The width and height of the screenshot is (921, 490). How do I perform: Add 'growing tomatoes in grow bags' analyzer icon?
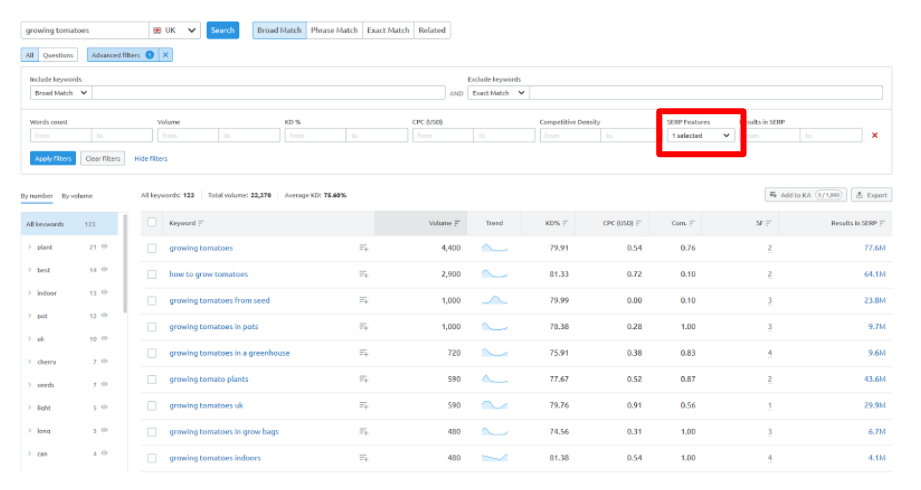(364, 432)
